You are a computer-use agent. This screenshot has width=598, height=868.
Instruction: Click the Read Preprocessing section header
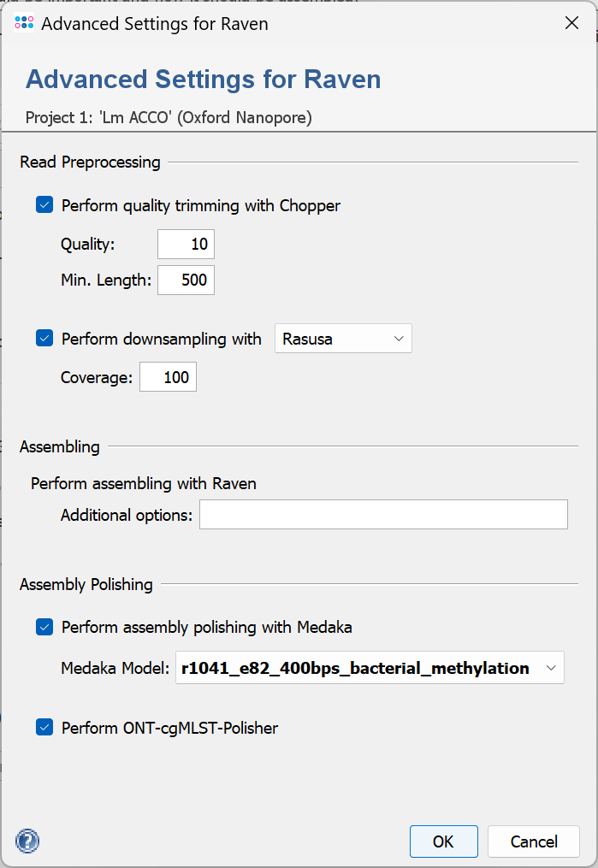90,162
